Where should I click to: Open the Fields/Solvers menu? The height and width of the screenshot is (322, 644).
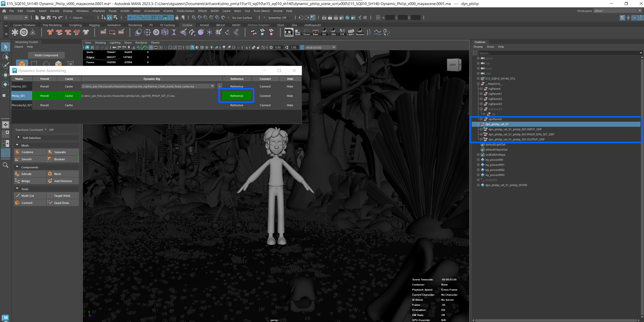[185, 11]
